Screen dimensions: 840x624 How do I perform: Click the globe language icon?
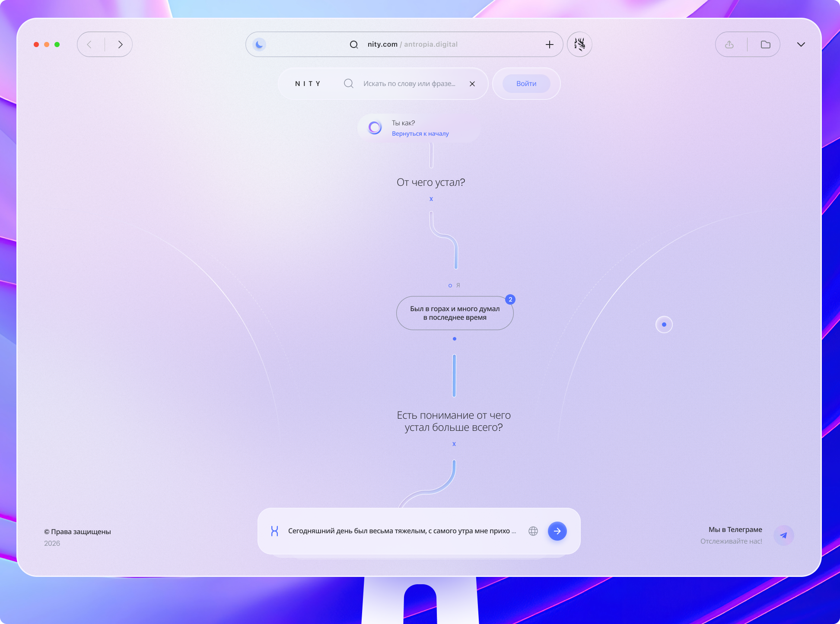tap(533, 531)
